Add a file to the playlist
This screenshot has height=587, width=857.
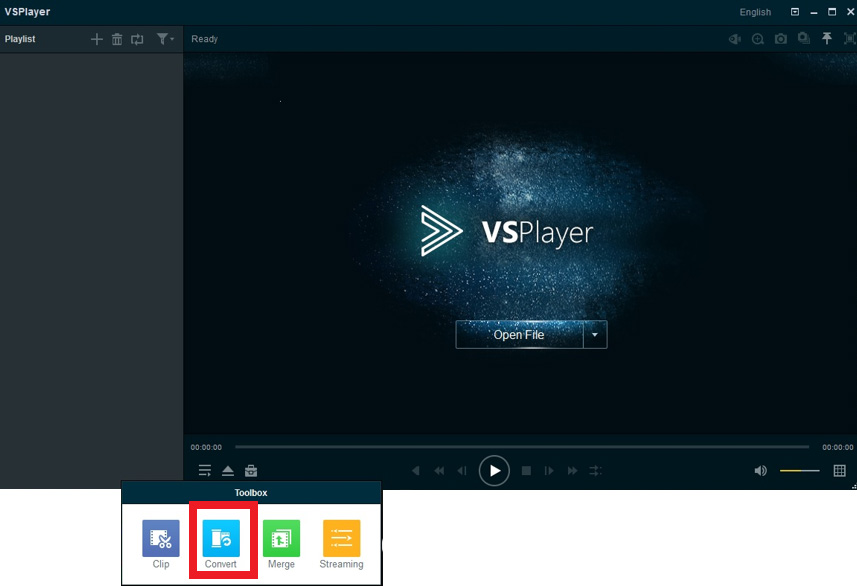tap(96, 39)
